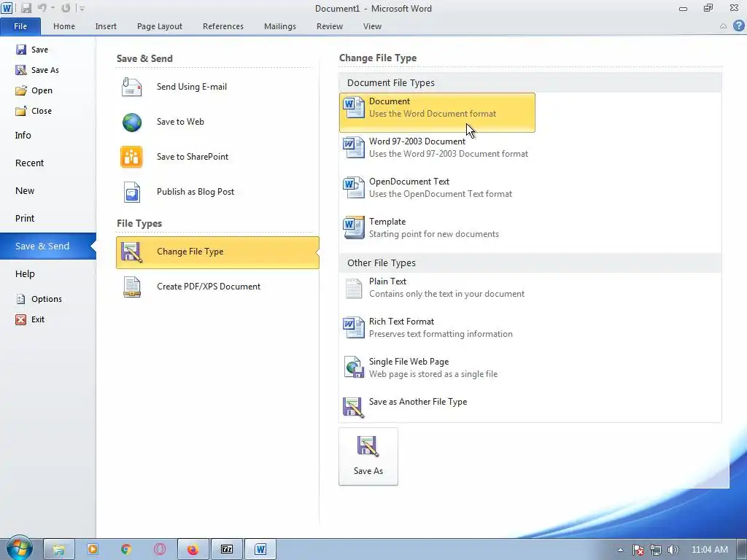Open Windows Media Player from the taskbar

(x=93, y=550)
